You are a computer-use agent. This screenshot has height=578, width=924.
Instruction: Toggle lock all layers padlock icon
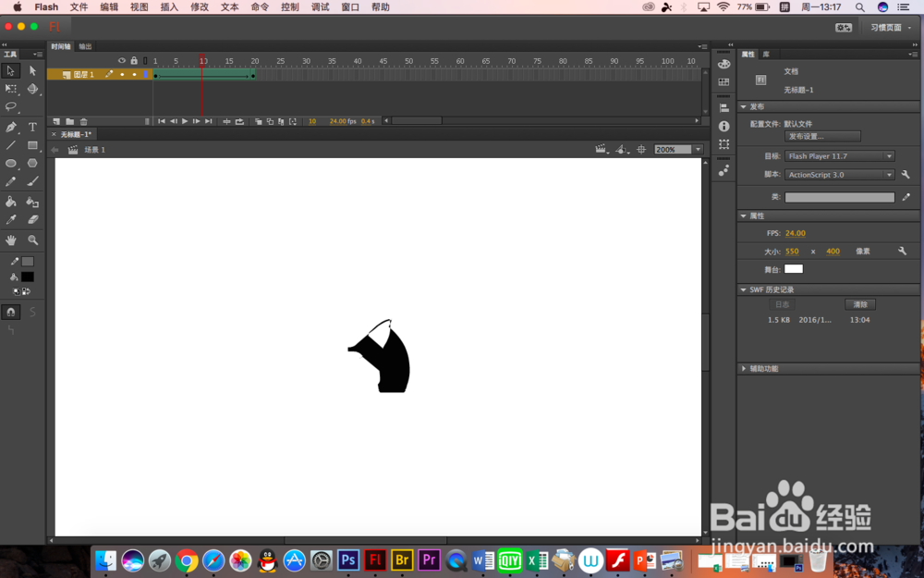134,61
